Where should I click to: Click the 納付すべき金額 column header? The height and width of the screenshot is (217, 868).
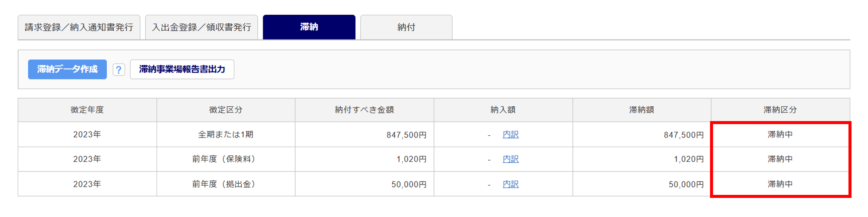(364, 110)
